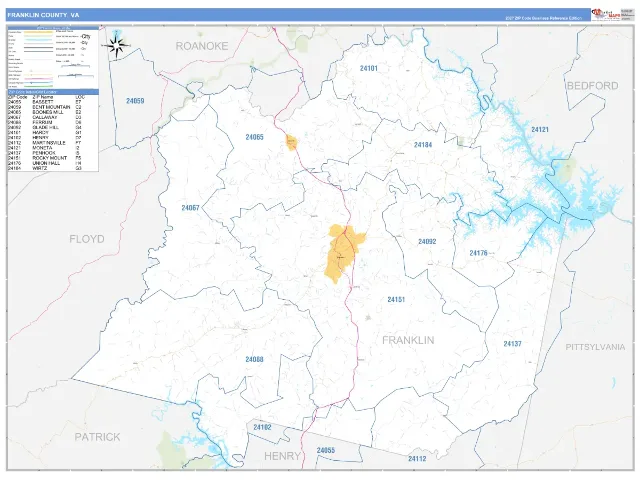Click the ZIP code 24102 map label

[x=262, y=427]
